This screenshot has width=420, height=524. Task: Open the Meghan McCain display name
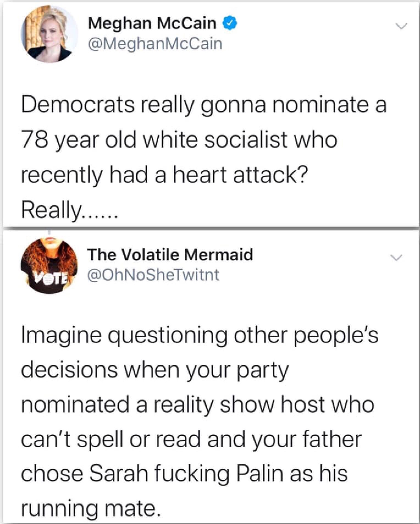coord(152,23)
